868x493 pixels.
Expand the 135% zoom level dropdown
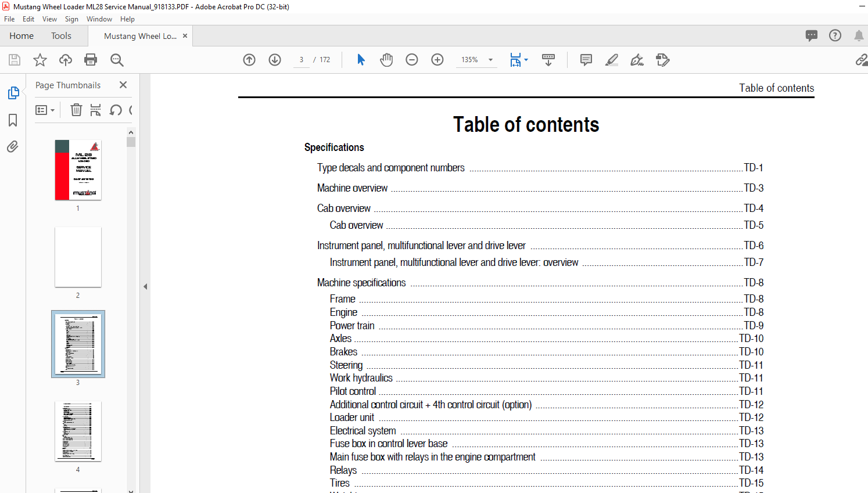coord(490,60)
